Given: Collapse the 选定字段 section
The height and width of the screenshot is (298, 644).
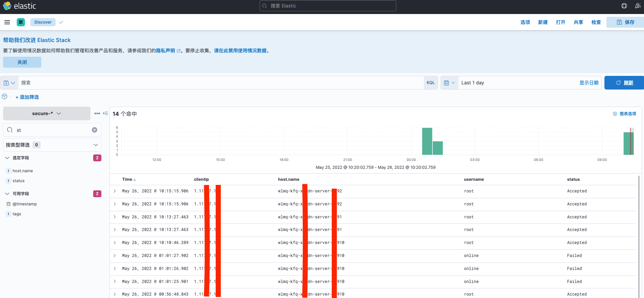Looking at the screenshot, I should coord(7,158).
